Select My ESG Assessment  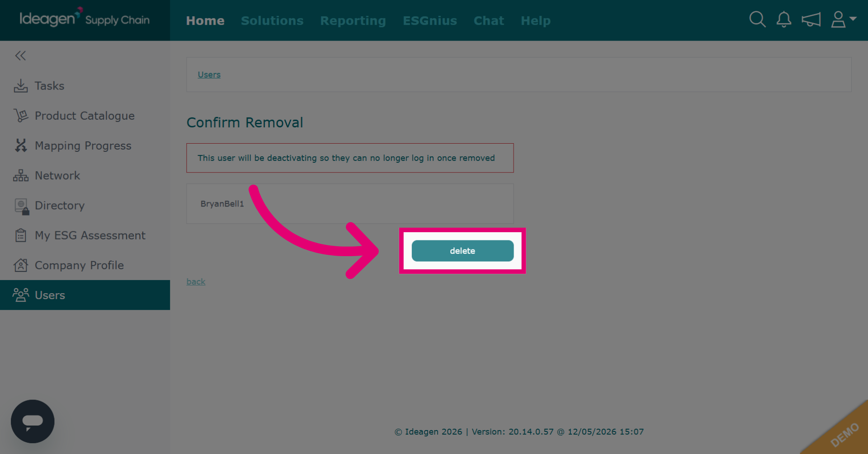85,235
